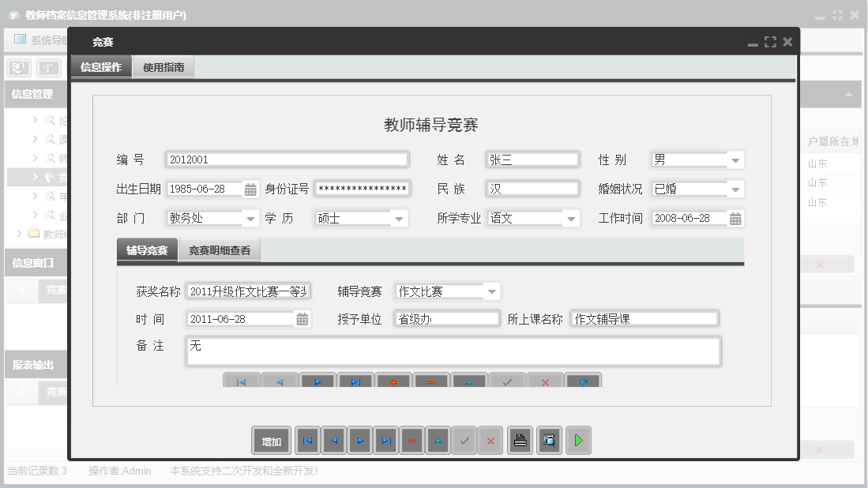
Task: Click inside the 备注 text field
Action: [x=450, y=351]
